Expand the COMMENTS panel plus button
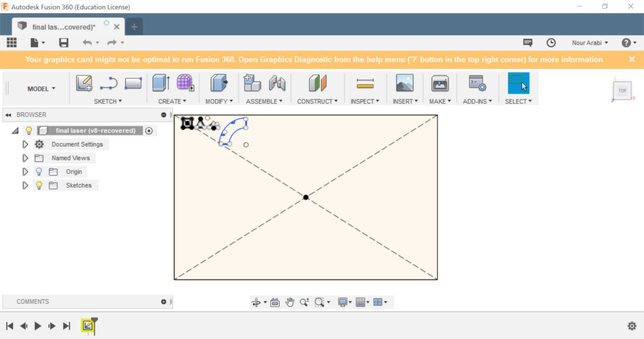The width and height of the screenshot is (644, 339). pos(164,302)
